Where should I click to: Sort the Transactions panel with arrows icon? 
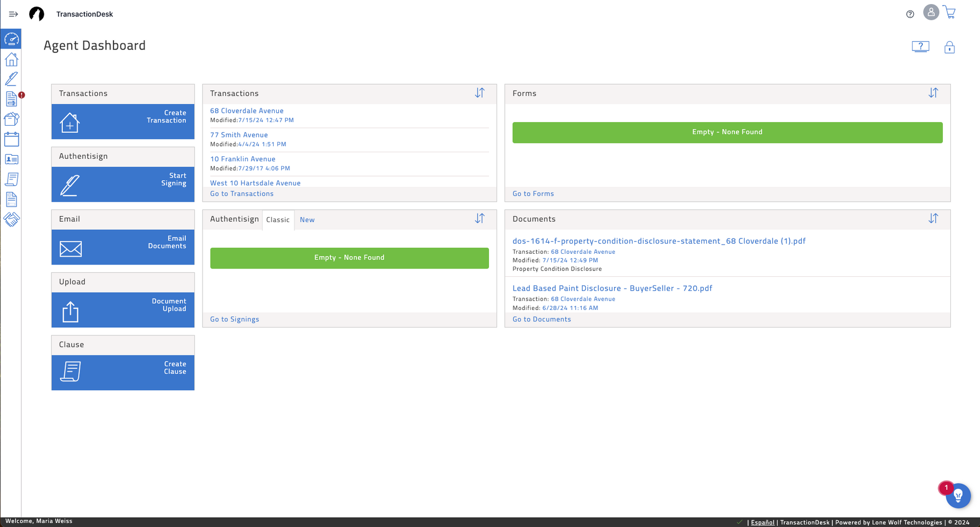tap(480, 93)
